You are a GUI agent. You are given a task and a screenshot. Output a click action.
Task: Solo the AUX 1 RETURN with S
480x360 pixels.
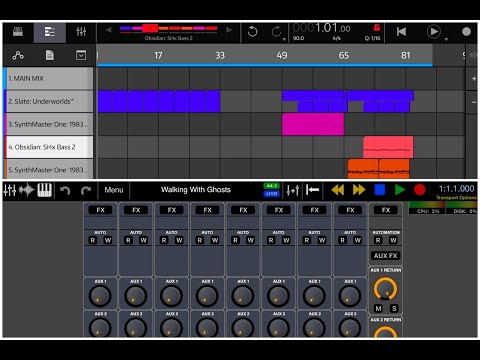(394, 308)
